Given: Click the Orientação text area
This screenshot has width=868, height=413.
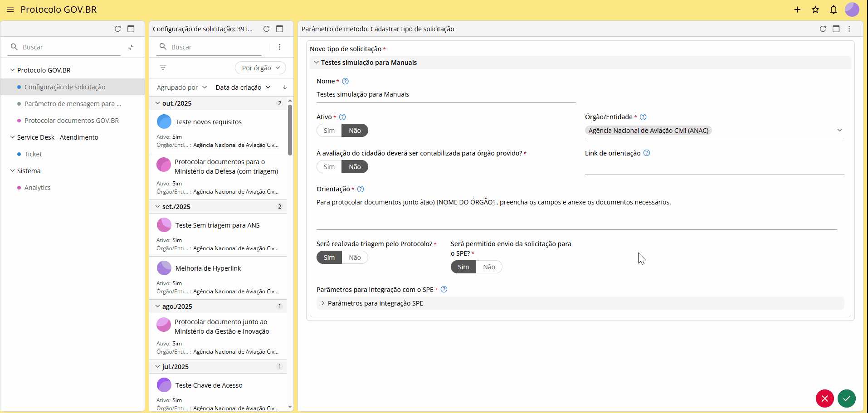Looking at the screenshot, I should point(577,213).
